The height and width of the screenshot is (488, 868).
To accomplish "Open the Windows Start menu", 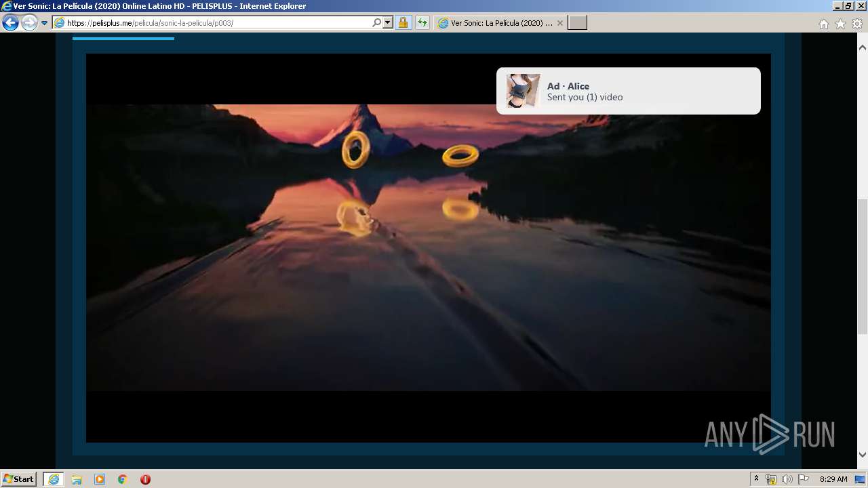I will point(19,479).
